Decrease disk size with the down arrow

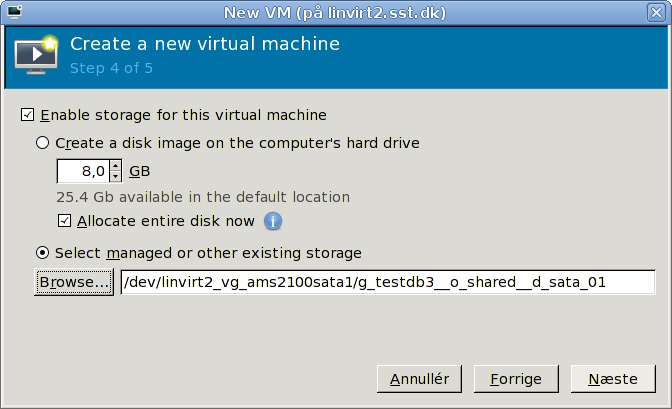(115, 176)
